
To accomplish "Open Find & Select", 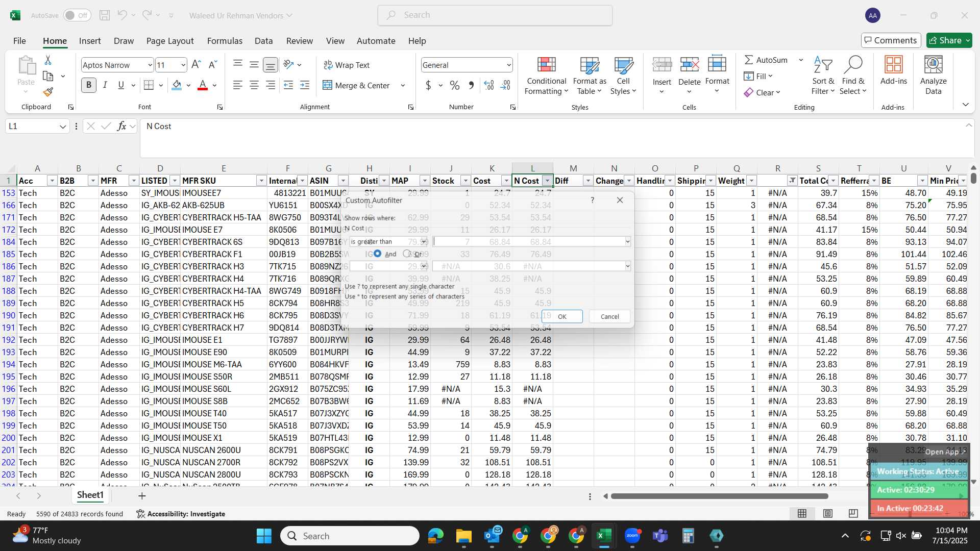I will pyautogui.click(x=853, y=76).
